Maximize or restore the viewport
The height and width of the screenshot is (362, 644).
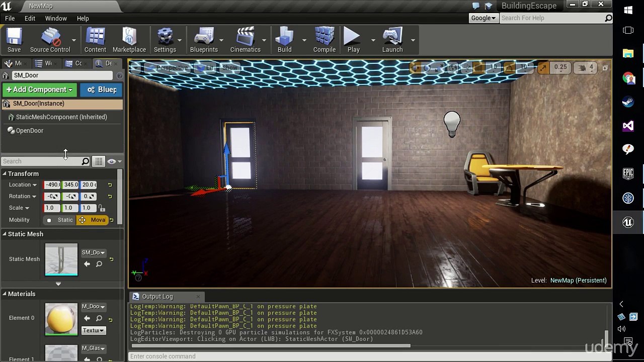click(x=605, y=68)
